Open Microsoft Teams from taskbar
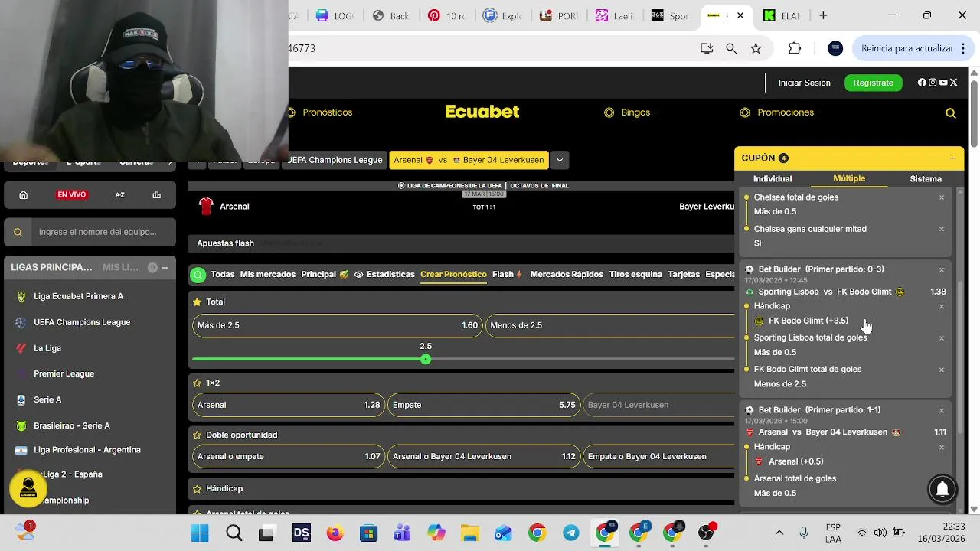 [403, 533]
